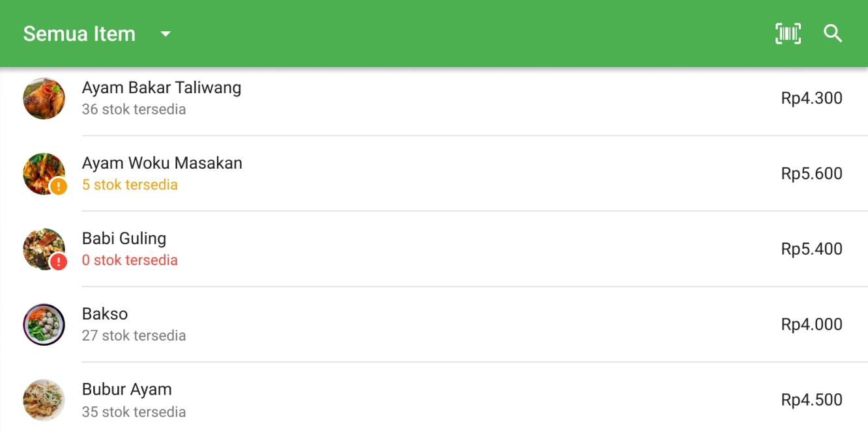Image resolution: width=868 pixels, height=433 pixels.
Task: Open the Bubur Ayam entry
Action: click(127, 390)
